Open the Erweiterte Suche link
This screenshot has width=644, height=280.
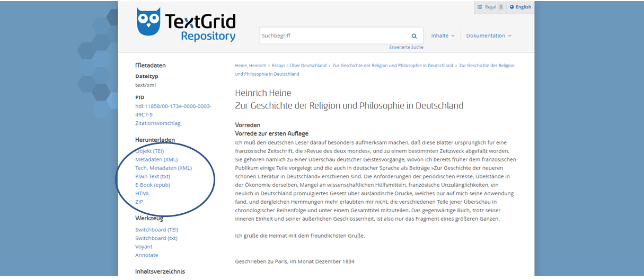[x=406, y=48]
